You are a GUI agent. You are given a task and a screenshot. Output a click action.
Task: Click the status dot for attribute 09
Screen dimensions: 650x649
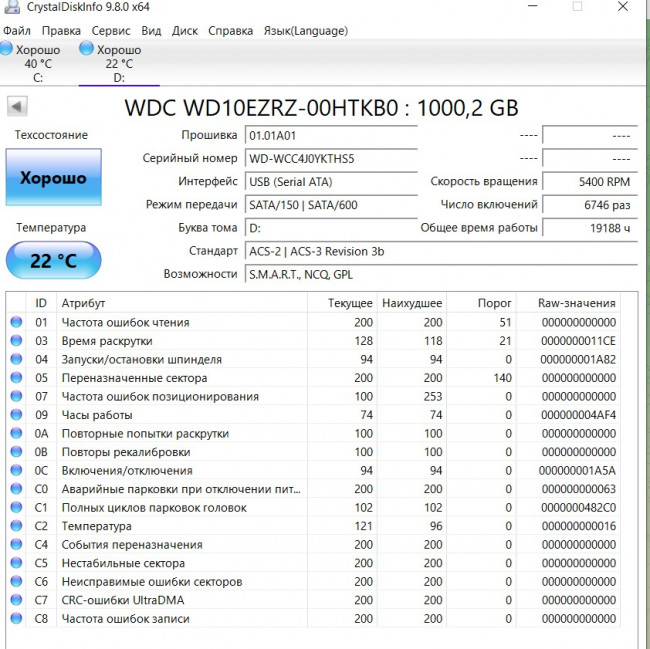pos(16,414)
